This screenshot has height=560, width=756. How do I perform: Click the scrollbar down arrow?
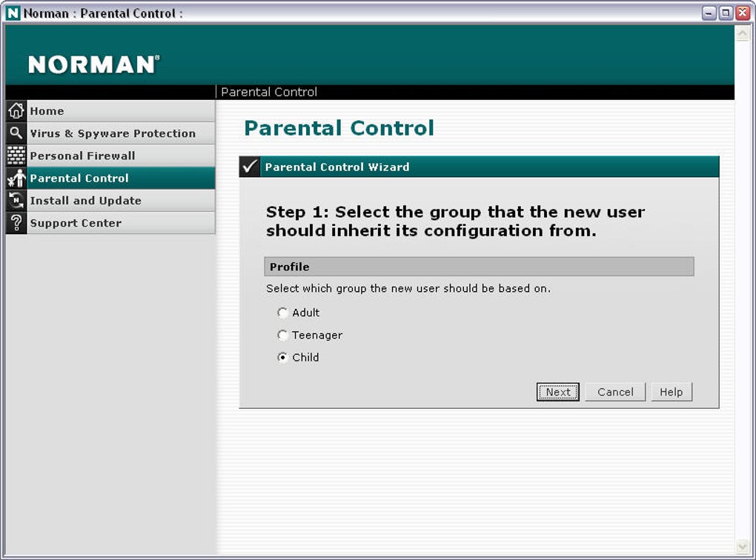(743, 547)
